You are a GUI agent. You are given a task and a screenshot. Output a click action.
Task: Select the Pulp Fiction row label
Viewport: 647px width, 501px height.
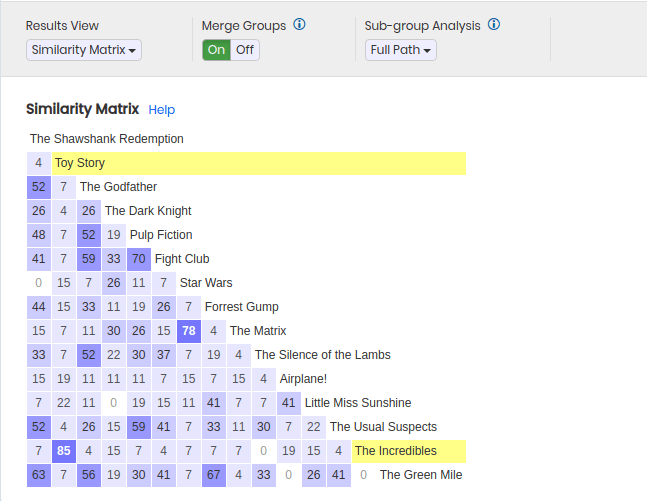click(161, 235)
